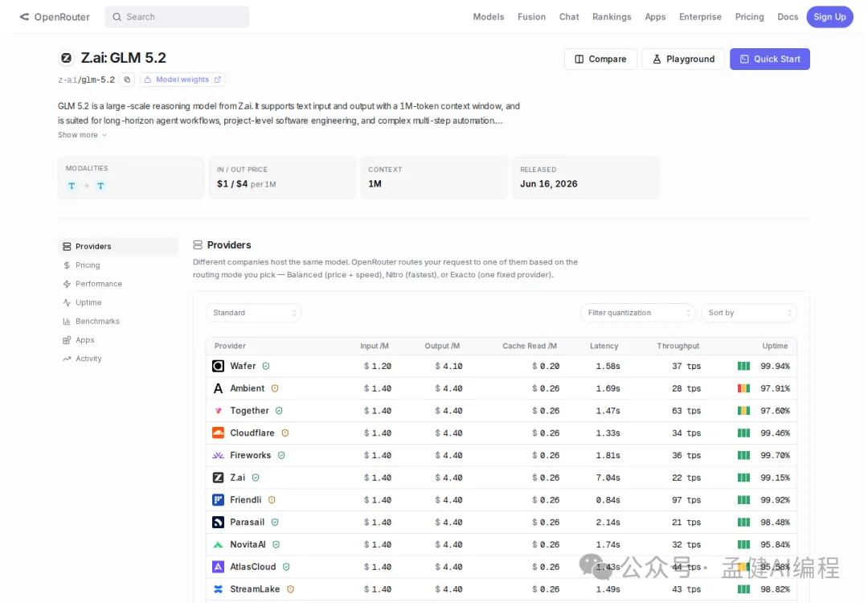The height and width of the screenshot is (603, 868).
Task: Click the Wafer uptime bar indicator
Action: point(743,366)
